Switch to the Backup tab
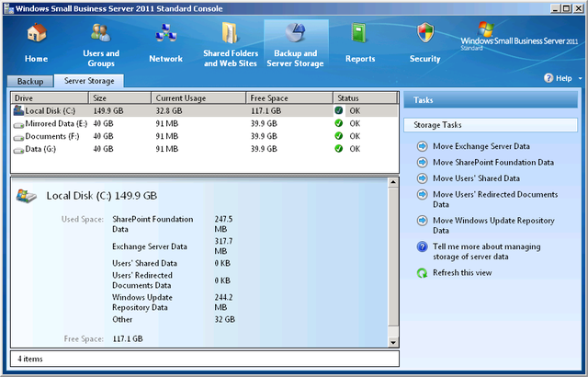588x377 pixels. 30,82
